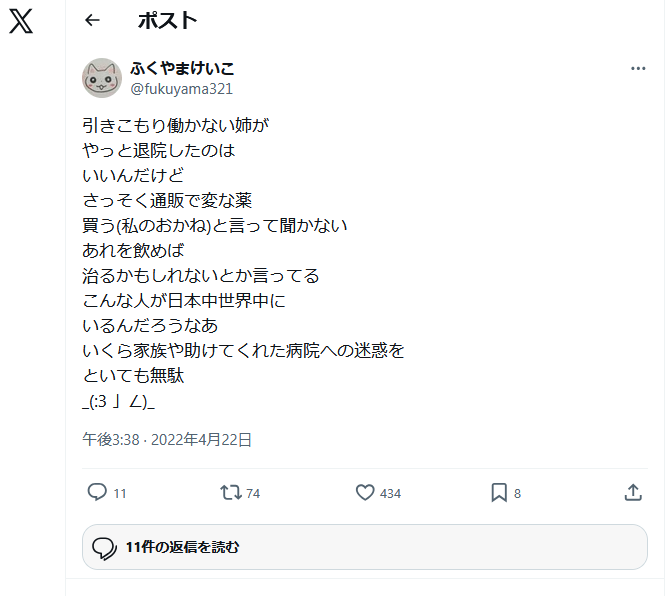Go back using the arrow icon
The height and width of the screenshot is (596, 672).
pyautogui.click(x=92, y=20)
